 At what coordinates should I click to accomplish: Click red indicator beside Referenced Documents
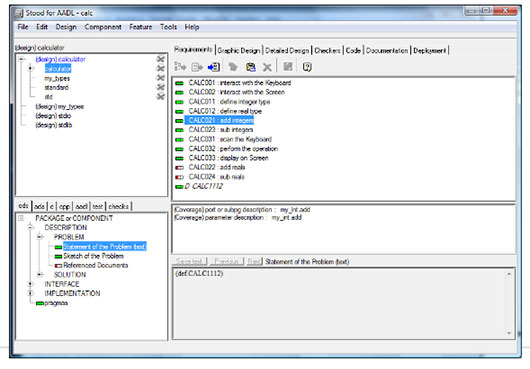tap(58, 266)
